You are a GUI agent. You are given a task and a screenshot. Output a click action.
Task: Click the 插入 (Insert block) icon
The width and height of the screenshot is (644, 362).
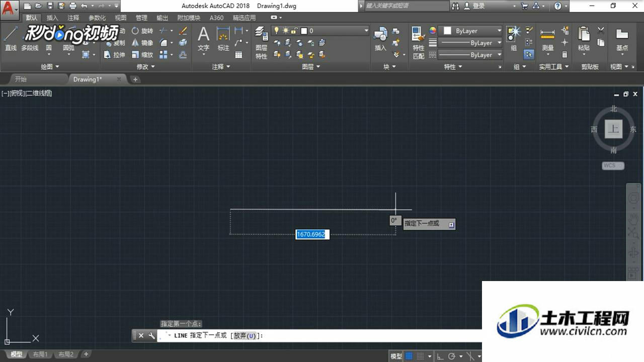(380, 39)
